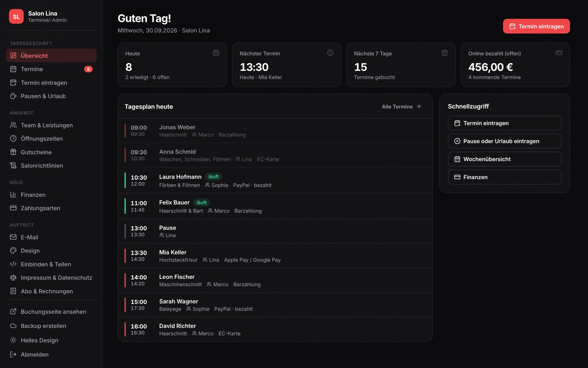Screen dimensions: 588x368
Task: Select Termin eintragen in the sidebar
Action: pyautogui.click(x=51, y=83)
